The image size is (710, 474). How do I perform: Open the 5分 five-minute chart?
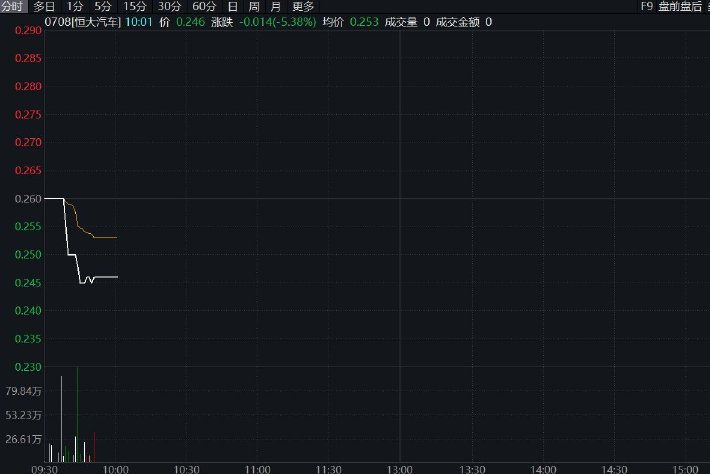(x=103, y=6)
